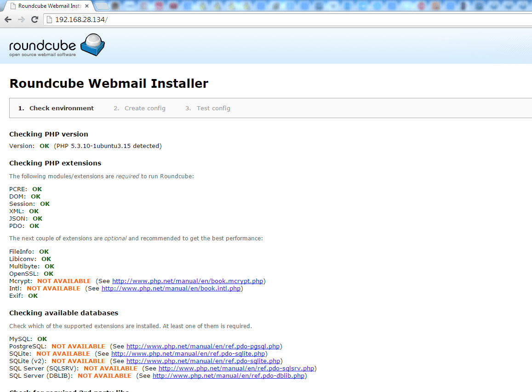Select step 2 Create config
532x392 pixels.
(x=139, y=108)
